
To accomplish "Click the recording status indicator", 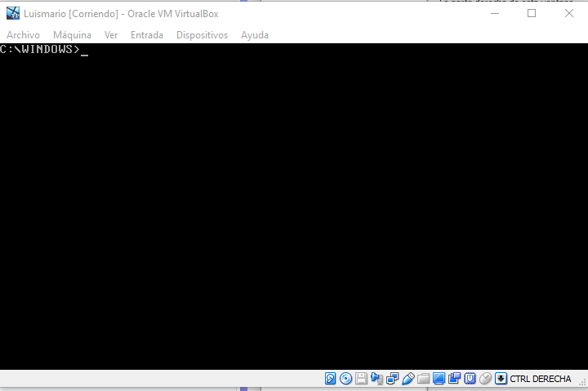I will point(454,379).
